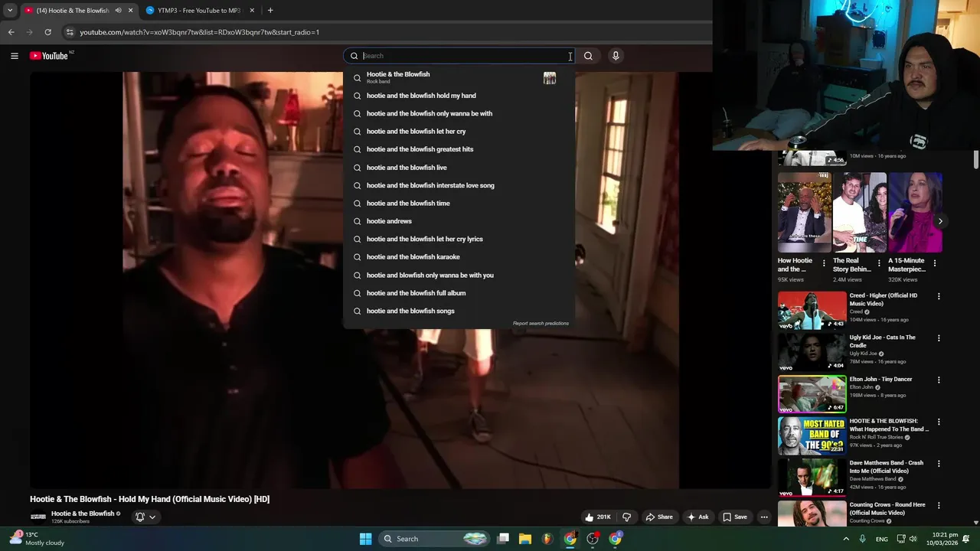Open options for Elton John Tiny Dancer
The width and height of the screenshot is (980, 551).
point(939,380)
